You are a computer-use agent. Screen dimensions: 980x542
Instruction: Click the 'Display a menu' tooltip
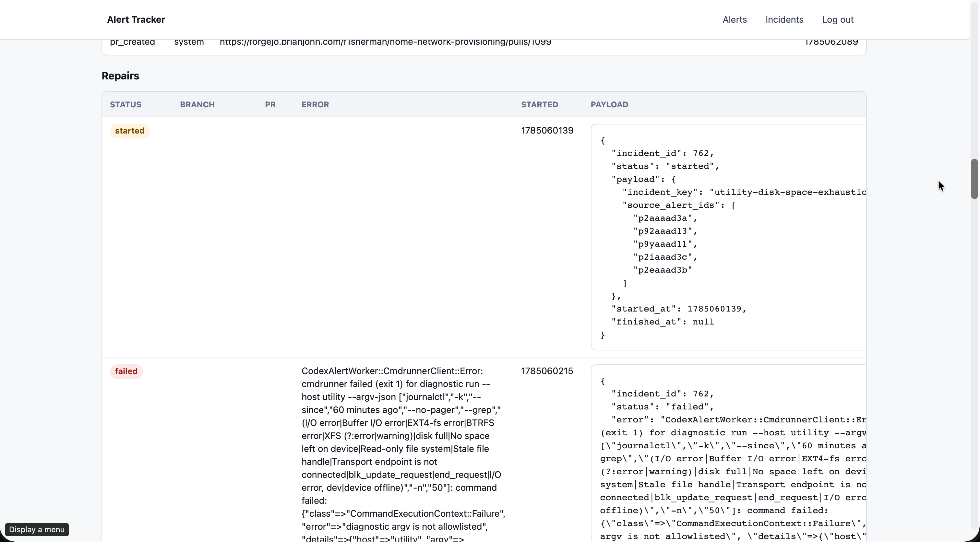click(x=37, y=529)
